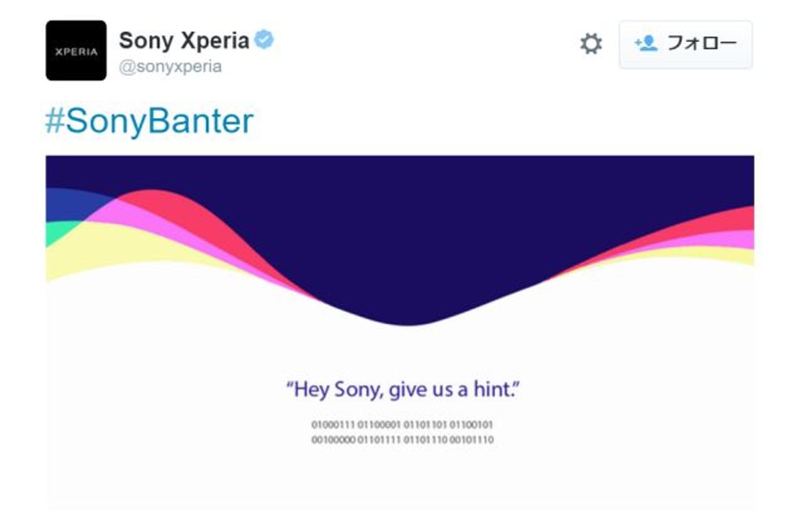803x532 pixels.
Task: Open the Sony Xperia profile name
Action: coord(184,41)
